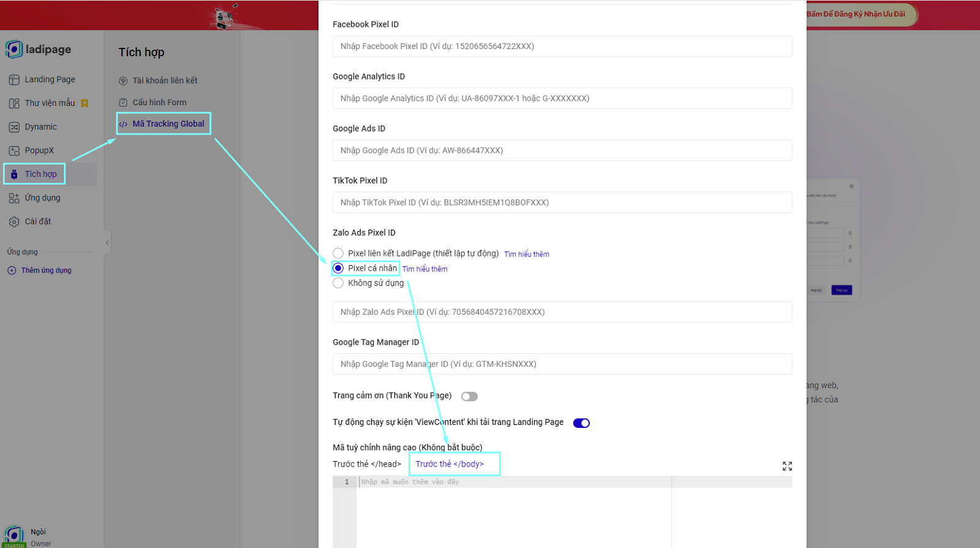
Task: Switch to Trước thẻ </body> tab
Action: tap(450, 464)
